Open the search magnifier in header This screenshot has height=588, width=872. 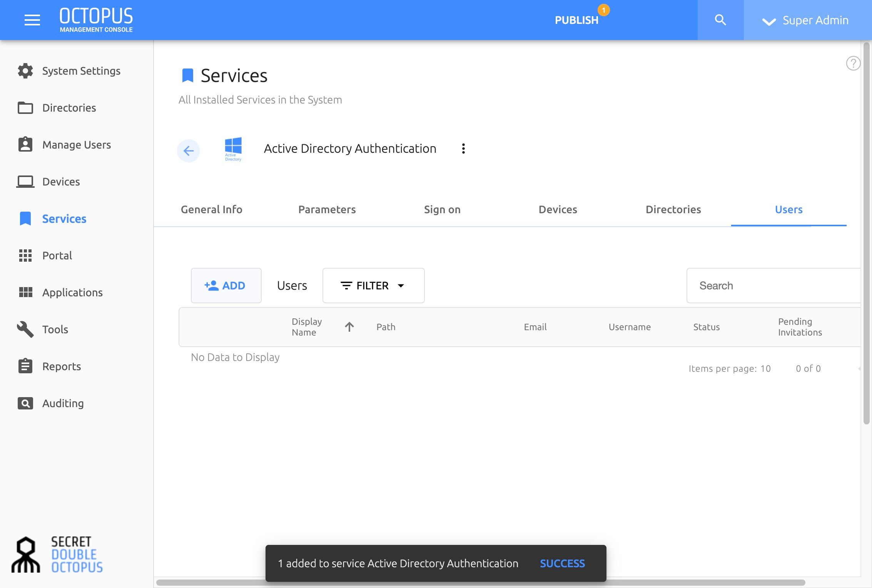(720, 20)
